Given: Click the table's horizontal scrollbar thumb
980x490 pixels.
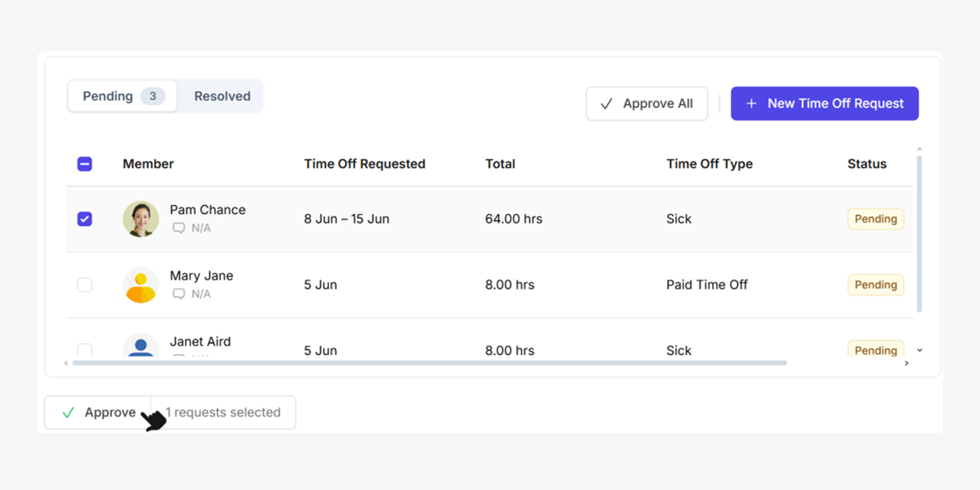Looking at the screenshot, I should pyautogui.click(x=430, y=363).
